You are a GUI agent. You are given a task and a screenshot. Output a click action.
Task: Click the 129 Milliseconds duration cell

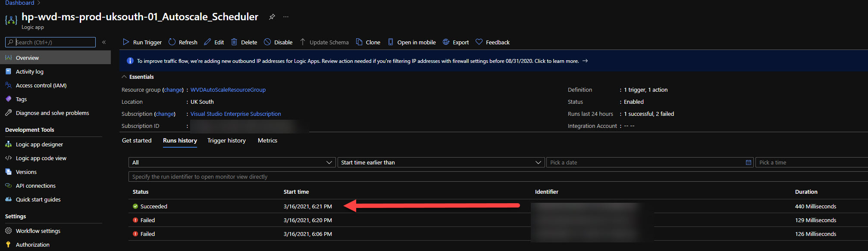pos(815,220)
